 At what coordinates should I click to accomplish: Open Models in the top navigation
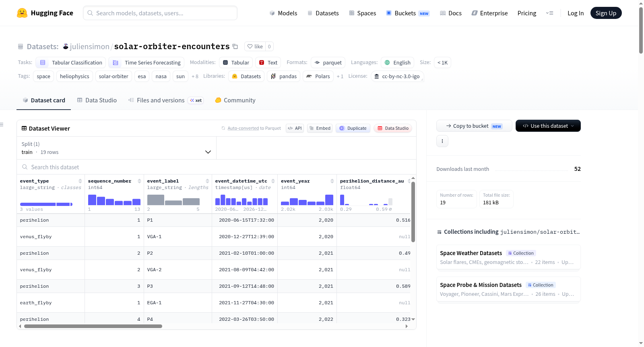tap(283, 13)
